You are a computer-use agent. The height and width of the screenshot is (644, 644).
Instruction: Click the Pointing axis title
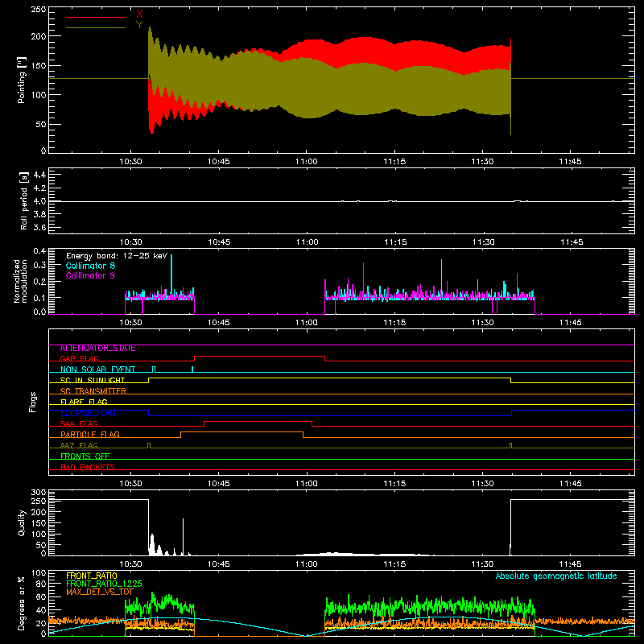click(x=22, y=80)
